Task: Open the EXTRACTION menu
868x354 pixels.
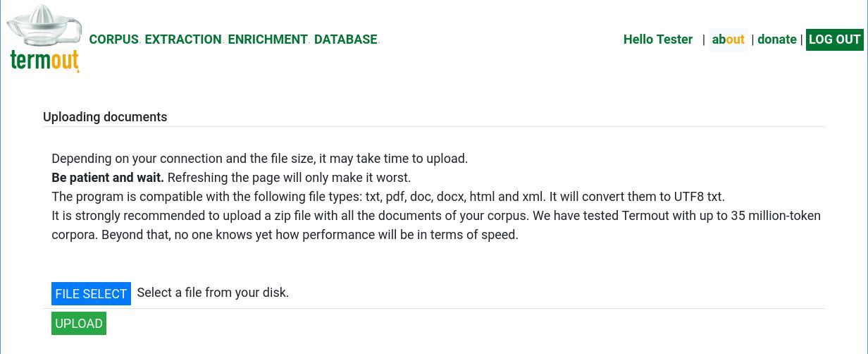Action: 183,39
